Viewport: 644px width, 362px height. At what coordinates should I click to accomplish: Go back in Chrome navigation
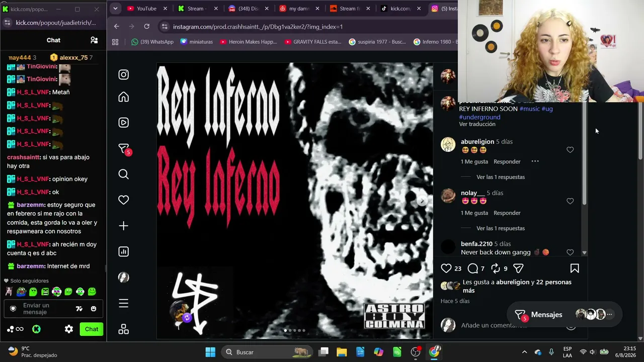pyautogui.click(x=117, y=26)
